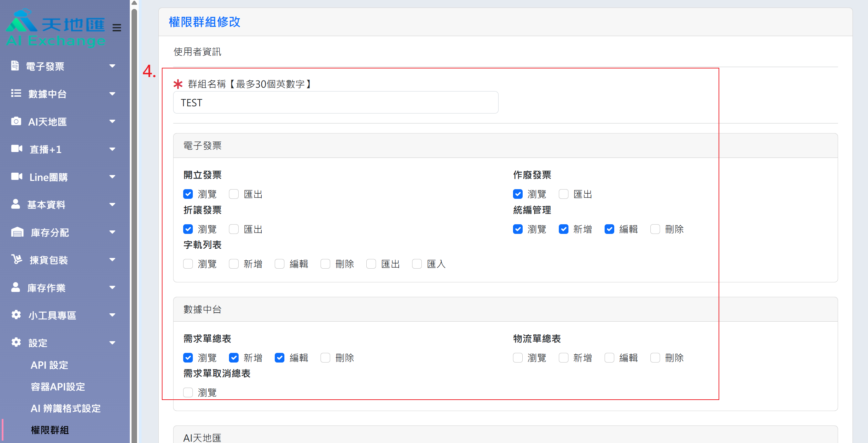The height and width of the screenshot is (443, 868).
Task: Click the 揀貨包裝 cart icon
Action: point(17,260)
